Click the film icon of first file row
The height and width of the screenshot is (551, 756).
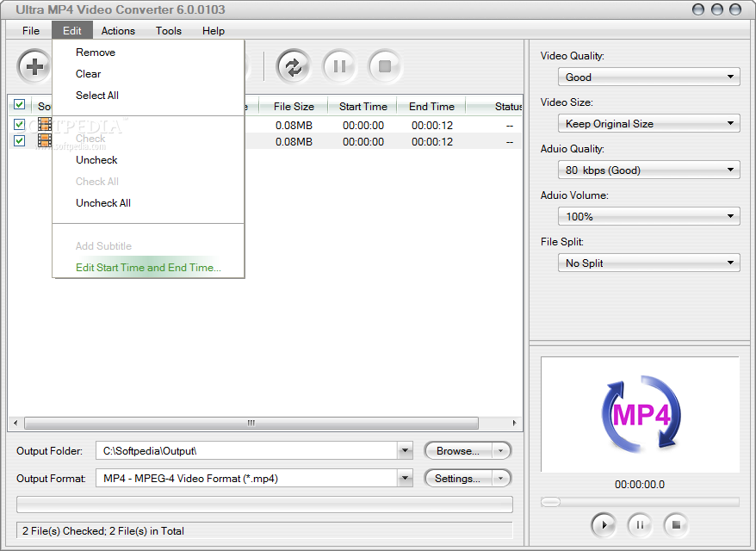pos(45,124)
